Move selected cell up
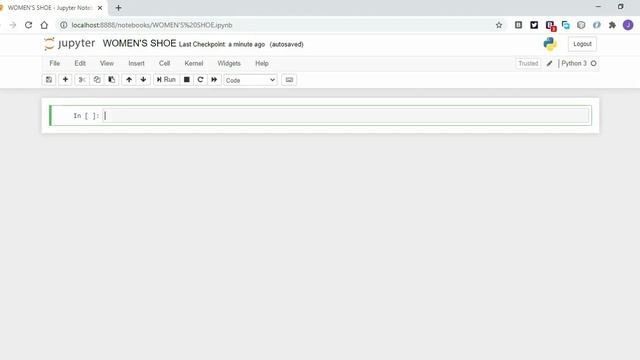Image resolution: width=640 pixels, height=360 pixels. click(x=129, y=80)
